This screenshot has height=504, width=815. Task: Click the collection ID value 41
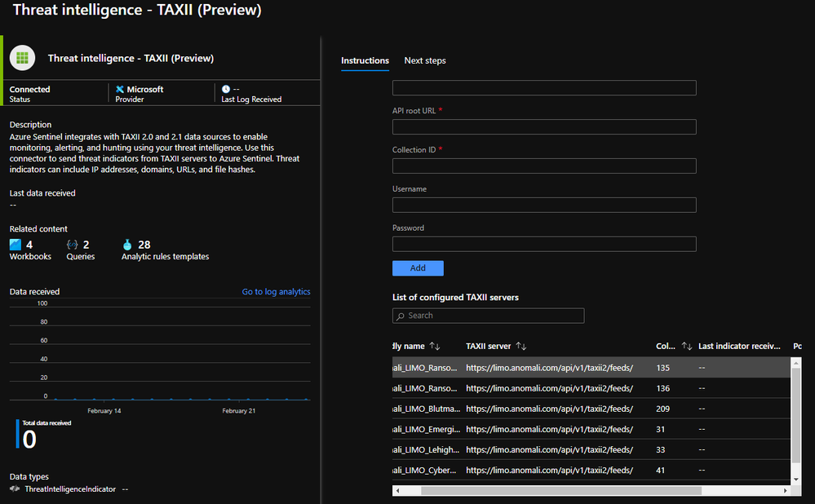pos(660,471)
